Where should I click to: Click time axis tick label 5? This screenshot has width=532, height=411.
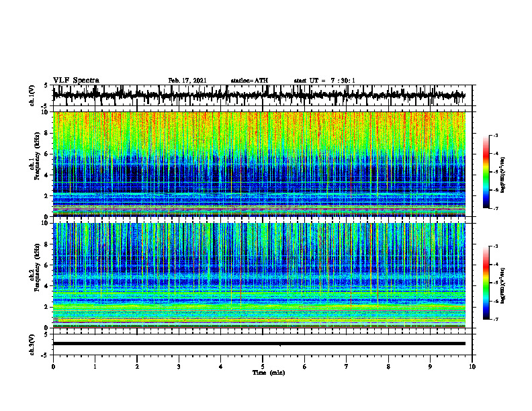click(x=263, y=367)
